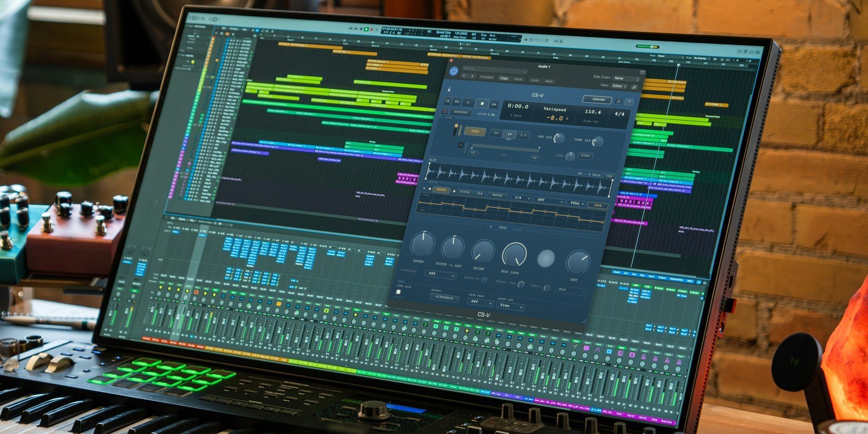
Task: Click the rewind button in CS-V
Action: [x=457, y=102]
